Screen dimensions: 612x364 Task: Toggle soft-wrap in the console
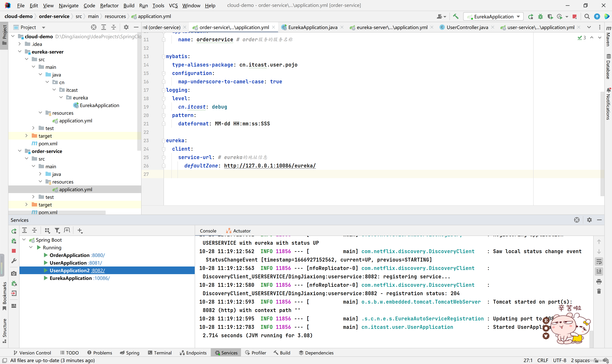599,262
